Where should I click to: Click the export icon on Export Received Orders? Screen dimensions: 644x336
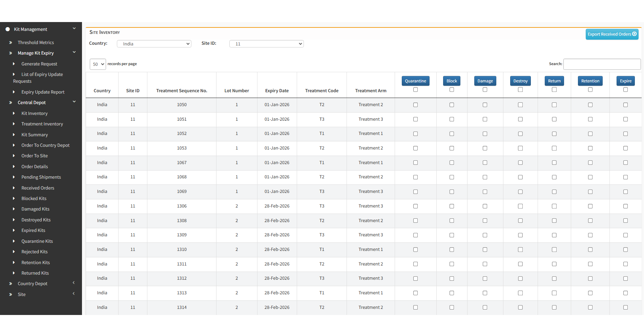[635, 34]
